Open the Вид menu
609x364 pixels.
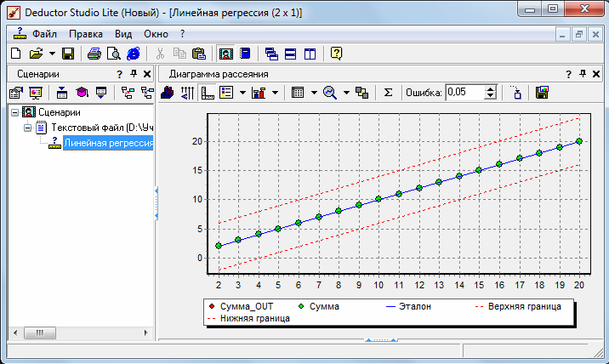click(123, 34)
